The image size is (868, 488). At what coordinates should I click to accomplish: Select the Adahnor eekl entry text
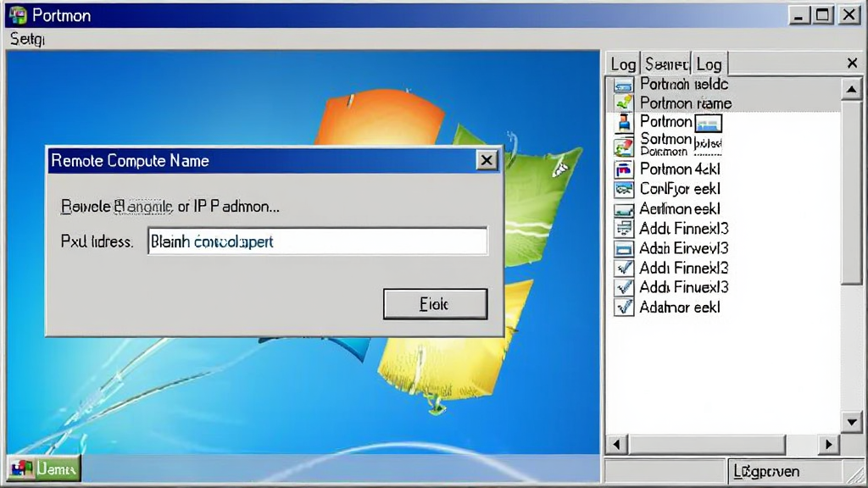[x=680, y=308]
